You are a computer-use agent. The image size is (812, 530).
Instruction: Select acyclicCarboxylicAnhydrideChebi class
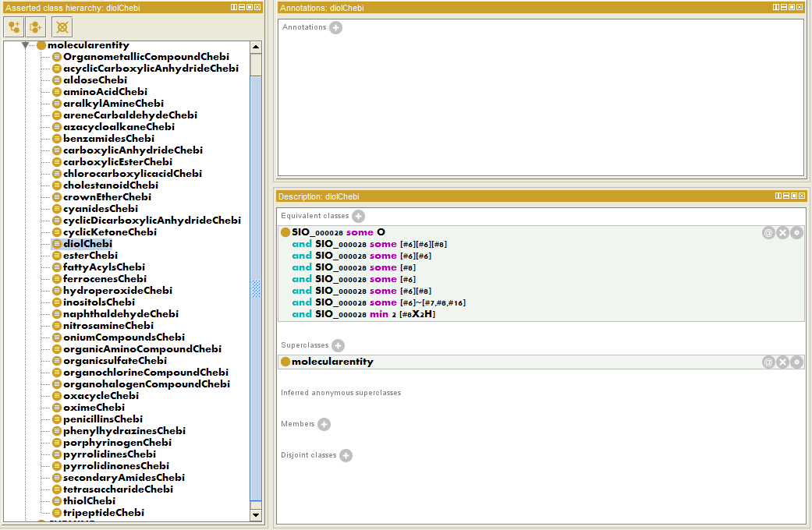point(151,69)
